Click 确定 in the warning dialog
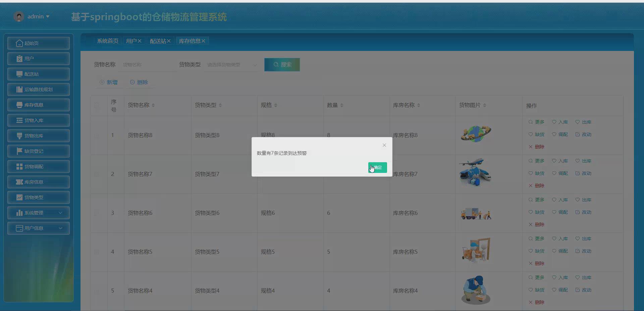 (x=377, y=168)
